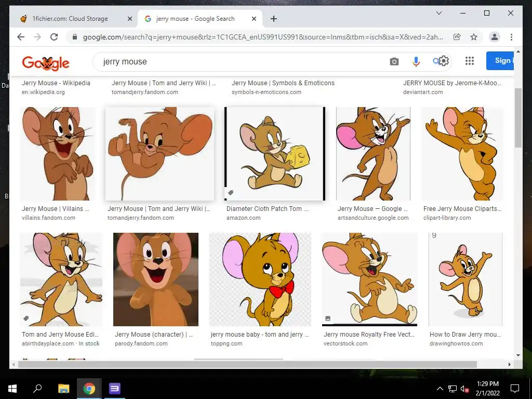
Task: Open the Chrome profile avatar
Action: tap(495, 37)
